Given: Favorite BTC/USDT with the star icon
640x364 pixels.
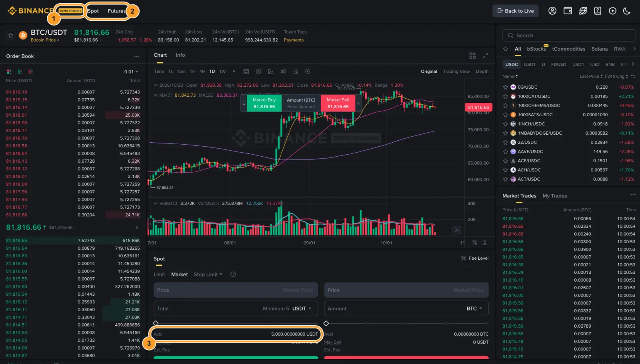Looking at the screenshot, I should click(11, 36).
